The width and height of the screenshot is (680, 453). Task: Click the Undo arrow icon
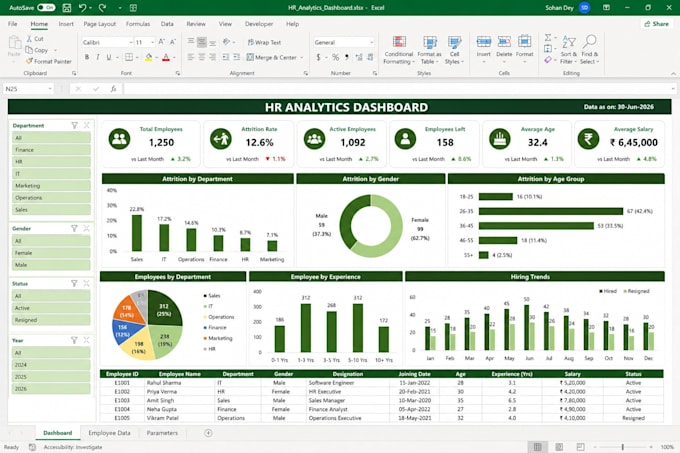(82, 7)
